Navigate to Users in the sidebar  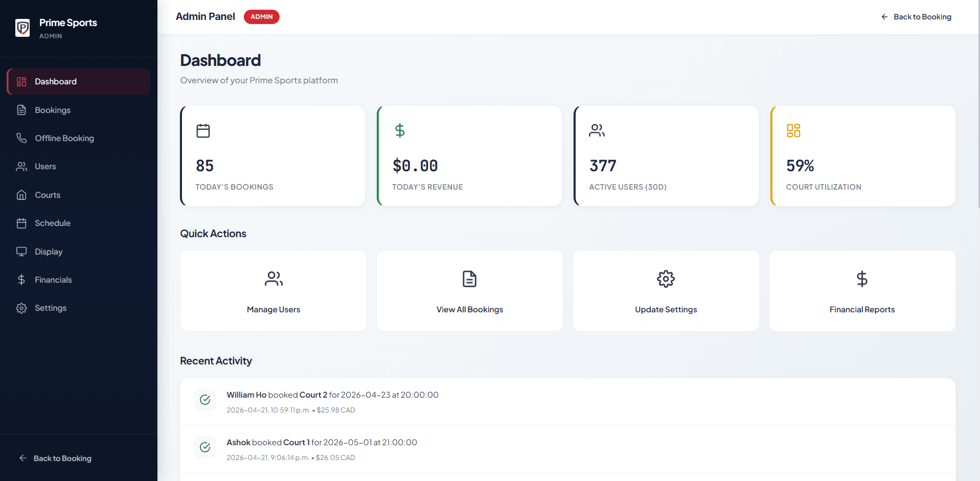[x=79, y=167]
